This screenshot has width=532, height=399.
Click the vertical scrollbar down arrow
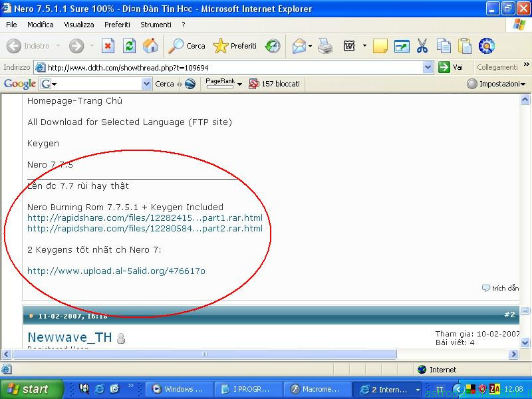pyautogui.click(x=525, y=342)
